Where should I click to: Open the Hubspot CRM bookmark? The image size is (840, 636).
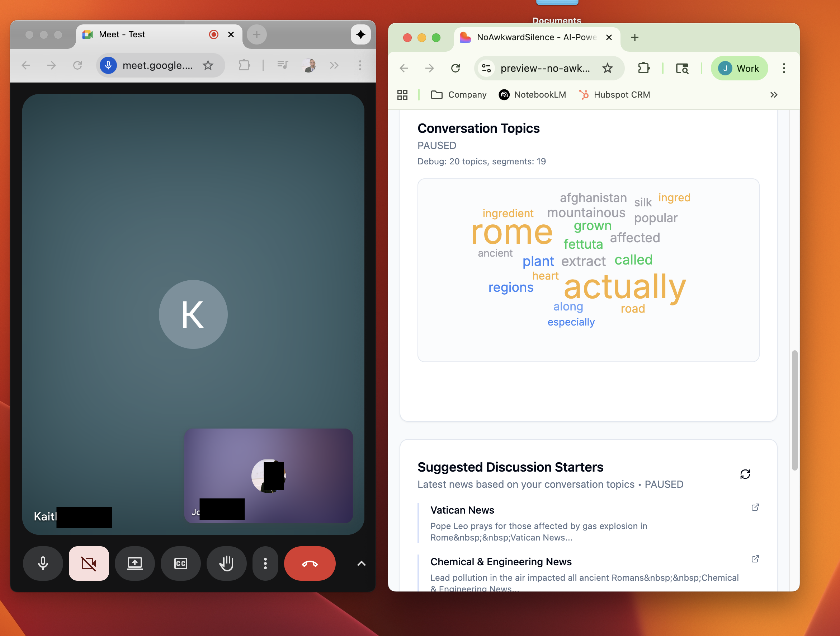click(614, 95)
